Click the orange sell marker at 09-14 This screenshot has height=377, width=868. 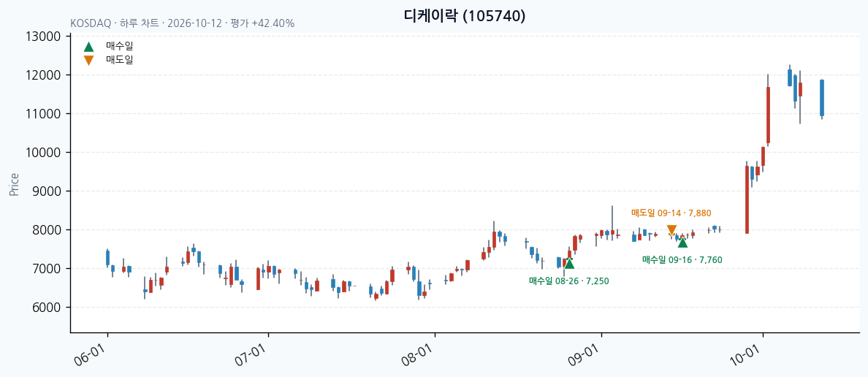671,230
